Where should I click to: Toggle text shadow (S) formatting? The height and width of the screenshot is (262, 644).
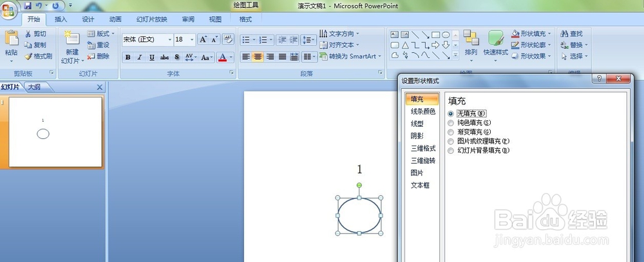coord(176,57)
